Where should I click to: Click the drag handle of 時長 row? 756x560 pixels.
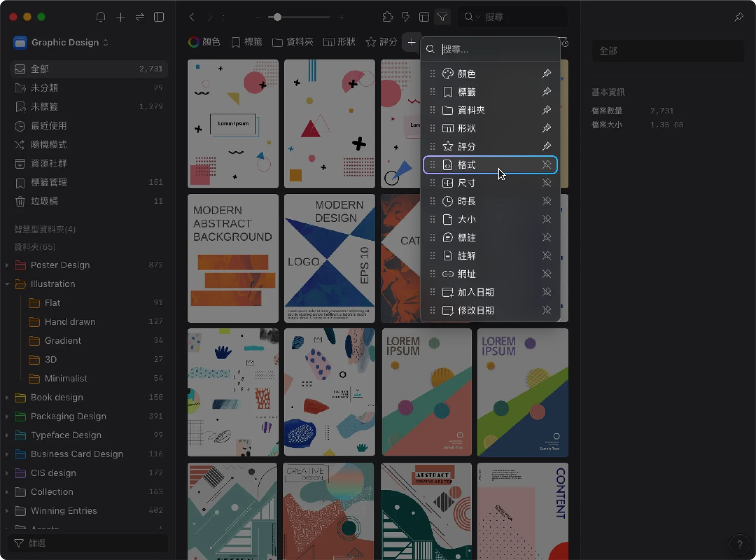pos(433,201)
